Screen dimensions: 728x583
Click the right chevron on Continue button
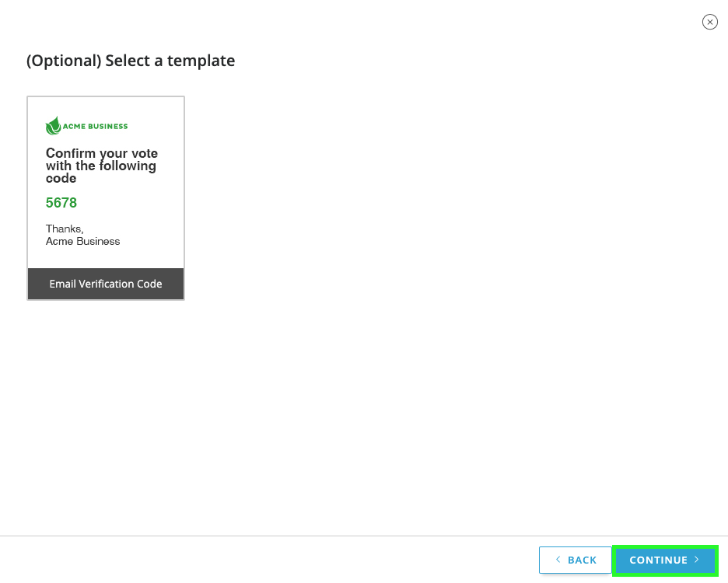[697, 560]
